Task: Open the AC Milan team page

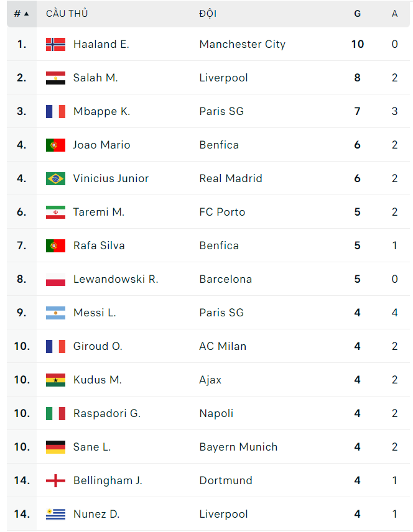Action: [223, 346]
